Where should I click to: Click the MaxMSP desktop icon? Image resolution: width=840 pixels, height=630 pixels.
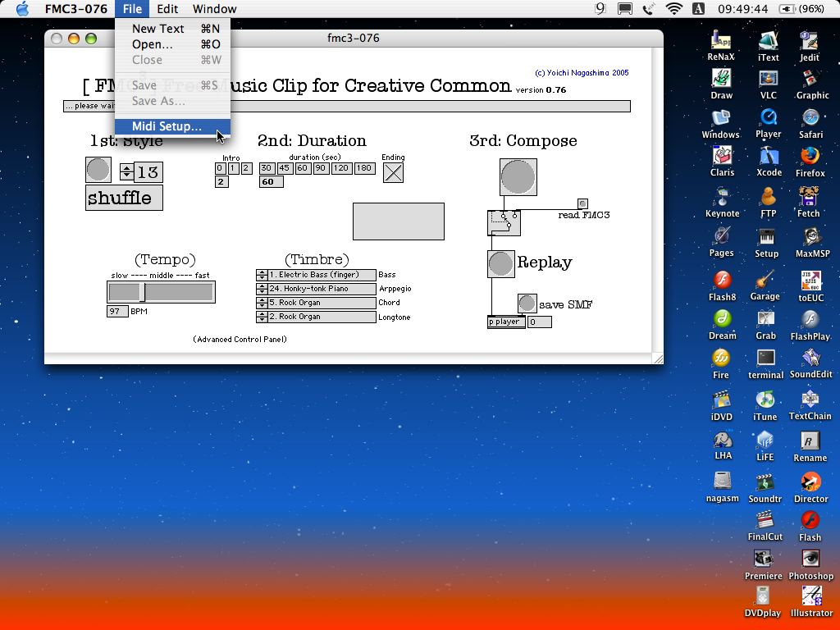tap(810, 237)
